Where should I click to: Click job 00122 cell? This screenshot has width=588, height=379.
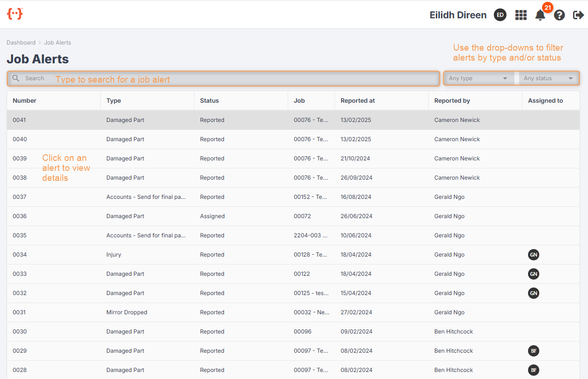pyautogui.click(x=302, y=274)
